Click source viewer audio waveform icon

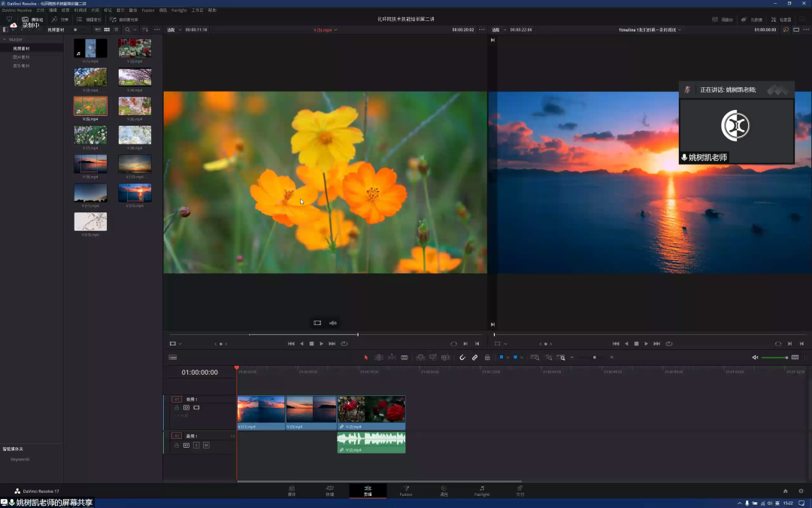tap(333, 323)
